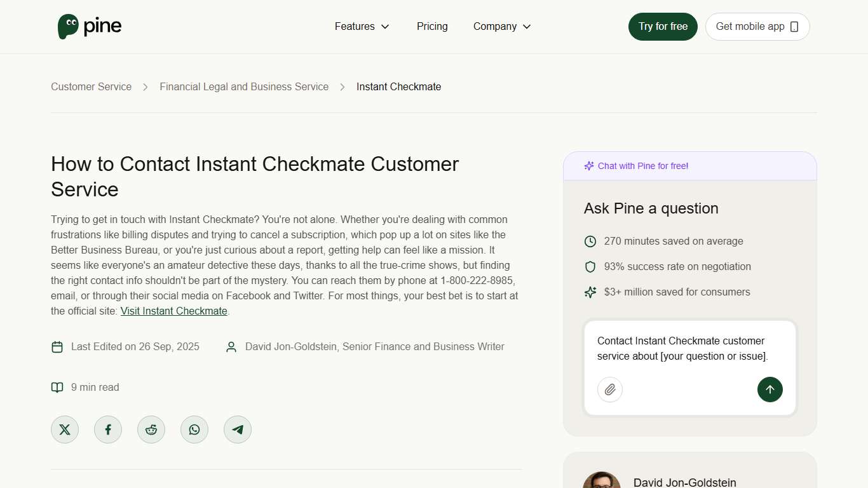Click the sparkle icon next to Chat with Pine

tap(588, 165)
